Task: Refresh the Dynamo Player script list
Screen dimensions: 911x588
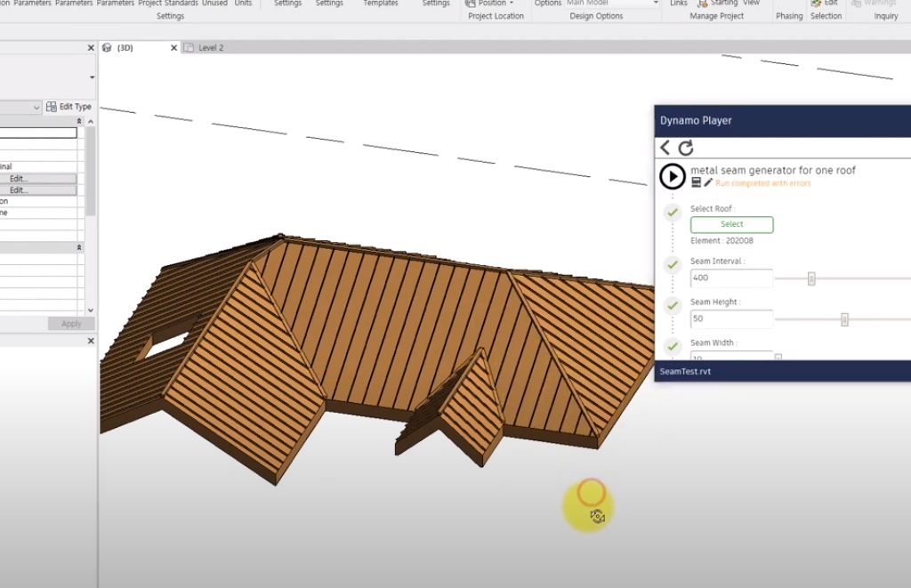Action: click(x=686, y=148)
